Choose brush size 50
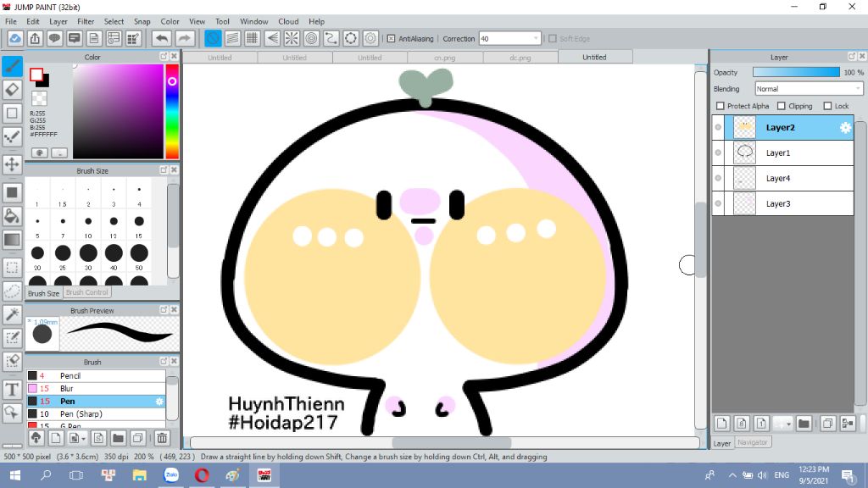Image resolution: width=868 pixels, height=488 pixels. coord(139,253)
